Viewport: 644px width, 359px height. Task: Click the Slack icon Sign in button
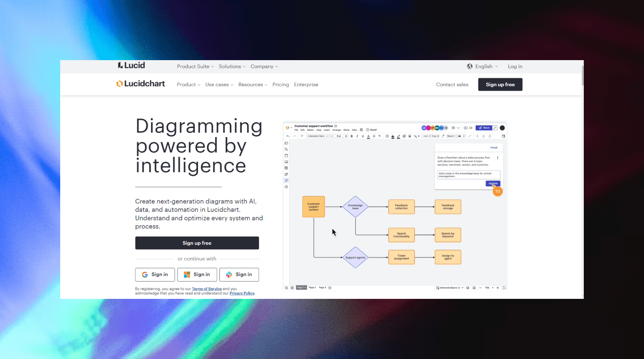[239, 275]
